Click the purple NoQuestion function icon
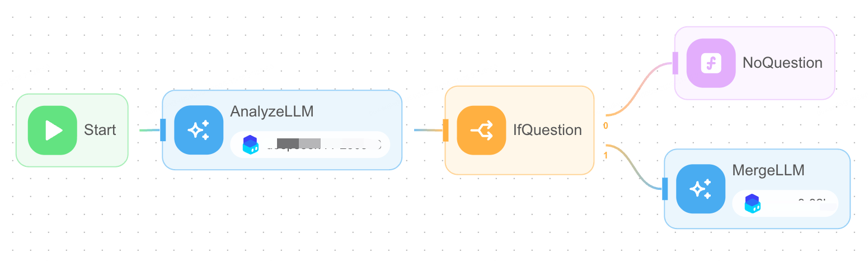Image resolution: width=868 pixels, height=261 pixels. (x=711, y=63)
